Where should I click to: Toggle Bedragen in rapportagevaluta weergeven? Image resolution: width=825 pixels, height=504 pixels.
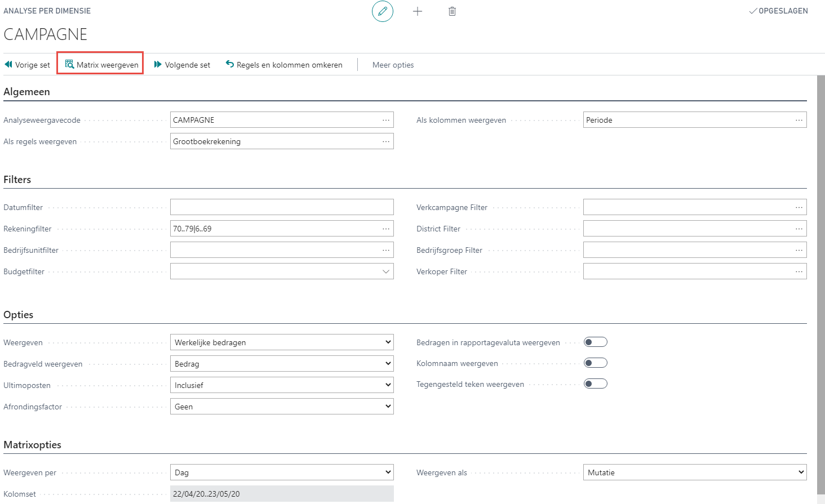[596, 342]
